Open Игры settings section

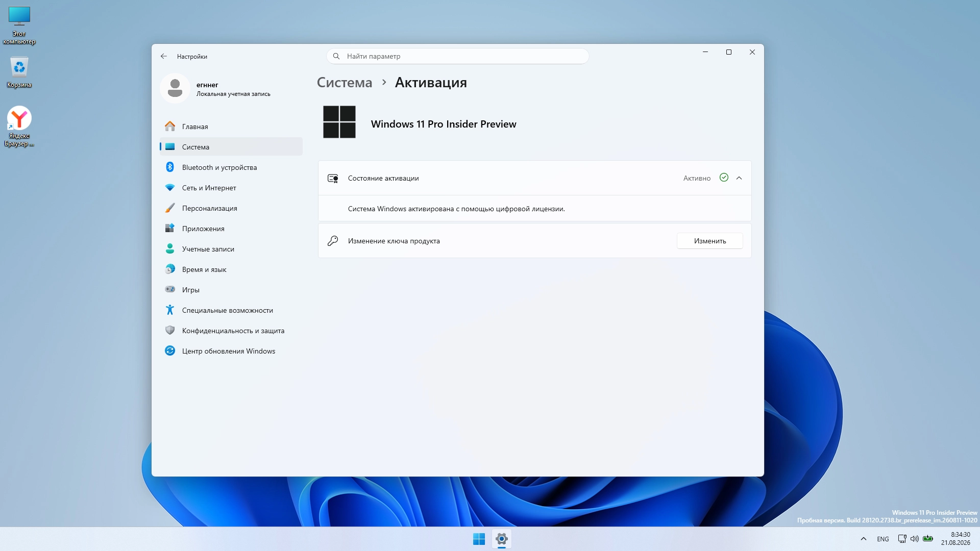click(x=231, y=290)
